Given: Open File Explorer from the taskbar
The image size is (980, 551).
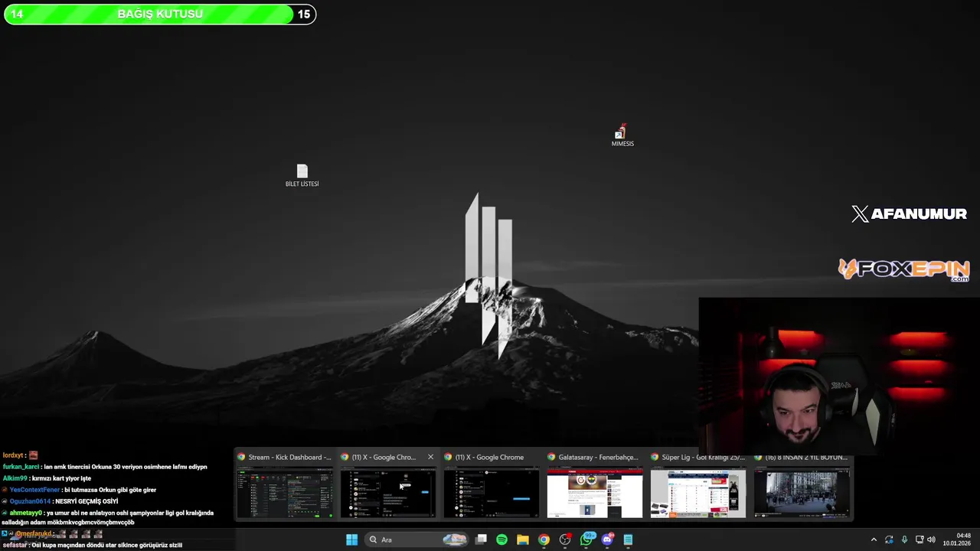Looking at the screenshot, I should click(x=522, y=540).
